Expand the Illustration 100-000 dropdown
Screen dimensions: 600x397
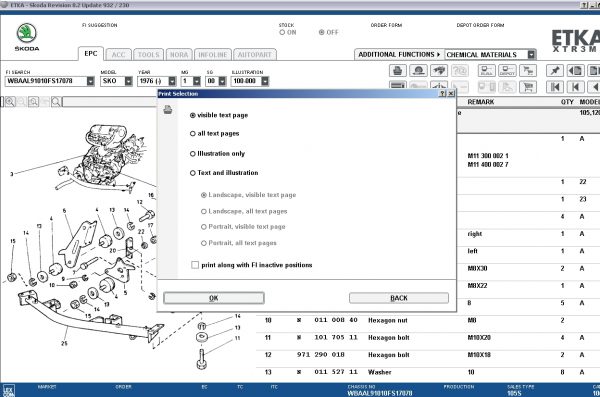pos(265,81)
